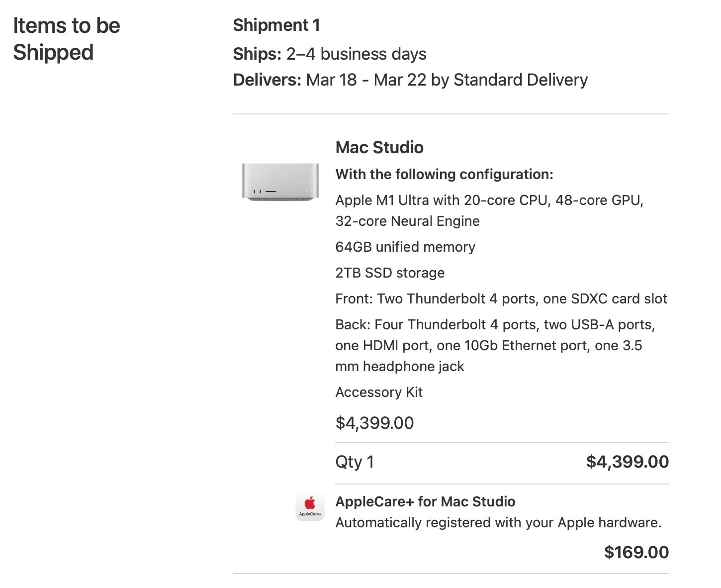The image size is (721, 588).
Task: Click the Apple M1 Ultra chip specification
Action: [489, 210]
